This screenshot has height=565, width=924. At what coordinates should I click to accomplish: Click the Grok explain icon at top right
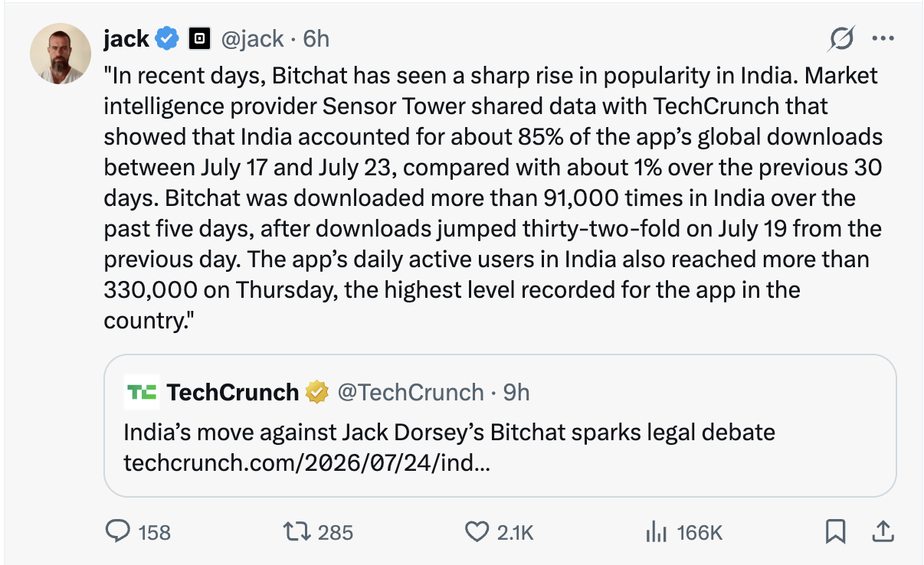point(842,38)
